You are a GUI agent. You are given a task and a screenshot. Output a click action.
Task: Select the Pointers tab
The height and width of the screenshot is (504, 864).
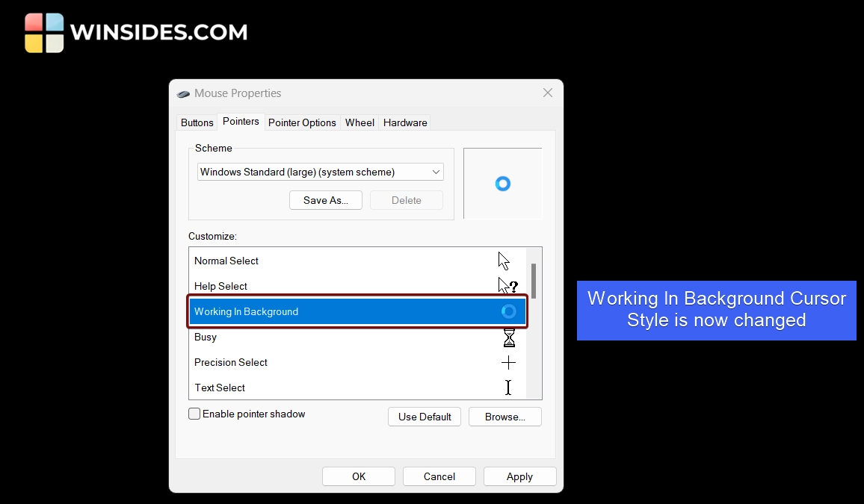point(241,122)
